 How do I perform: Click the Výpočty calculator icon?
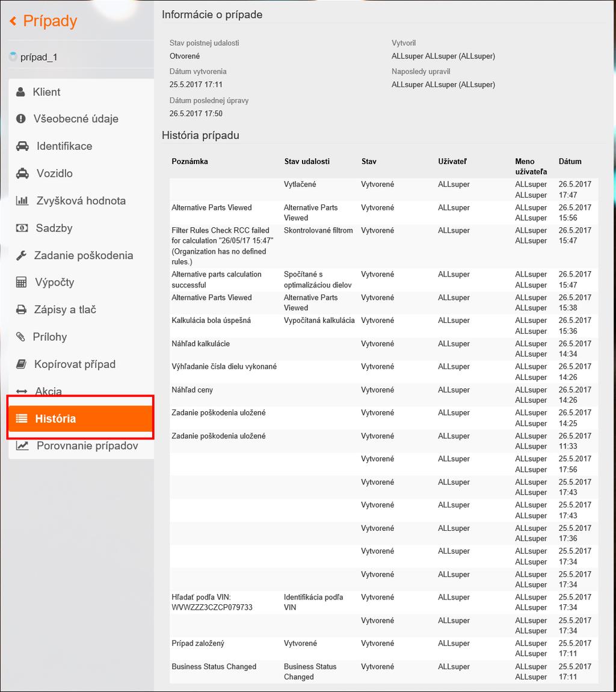(x=21, y=283)
